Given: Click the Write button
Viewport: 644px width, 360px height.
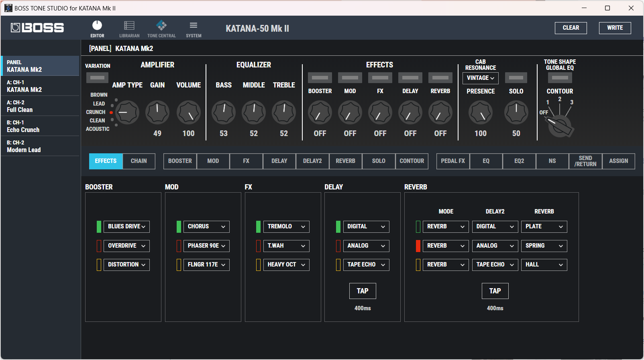Looking at the screenshot, I should (x=615, y=28).
